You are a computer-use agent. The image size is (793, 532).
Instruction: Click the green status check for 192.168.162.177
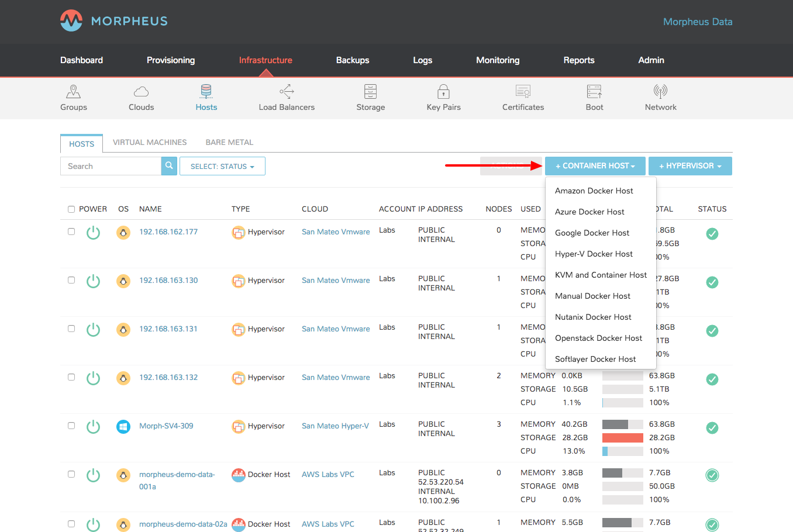coord(712,234)
